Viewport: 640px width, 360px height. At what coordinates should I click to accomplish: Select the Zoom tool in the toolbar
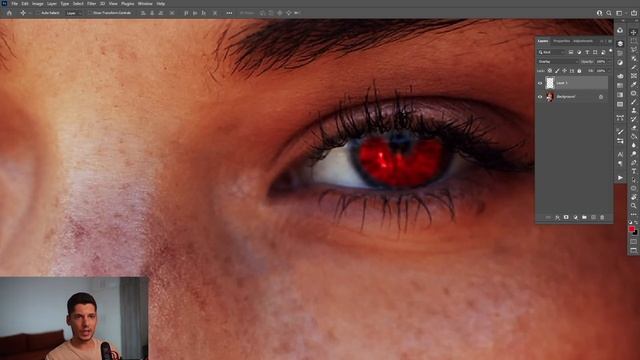click(633, 205)
